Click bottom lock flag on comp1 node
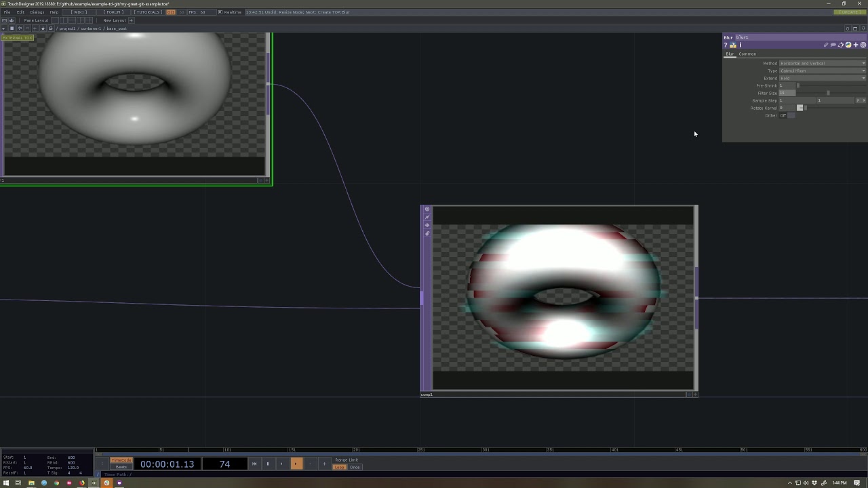The height and width of the screenshot is (488, 868). click(x=427, y=234)
